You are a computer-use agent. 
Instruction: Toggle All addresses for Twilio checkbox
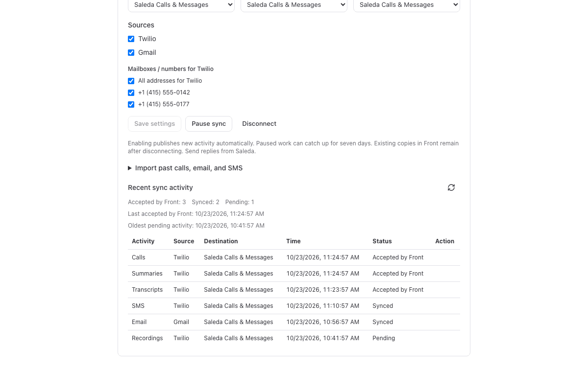click(x=131, y=81)
